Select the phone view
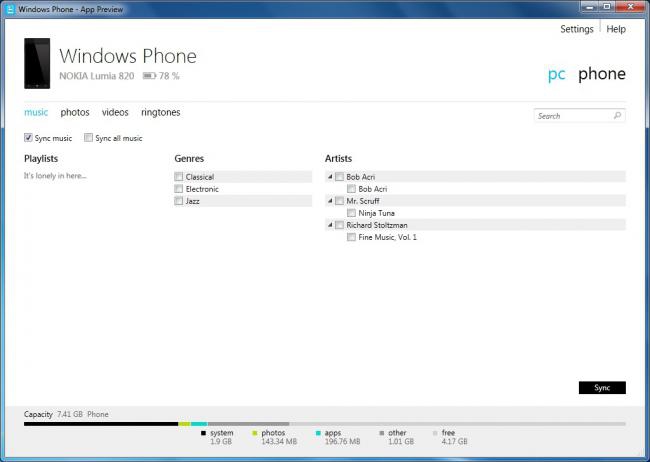 [602, 74]
